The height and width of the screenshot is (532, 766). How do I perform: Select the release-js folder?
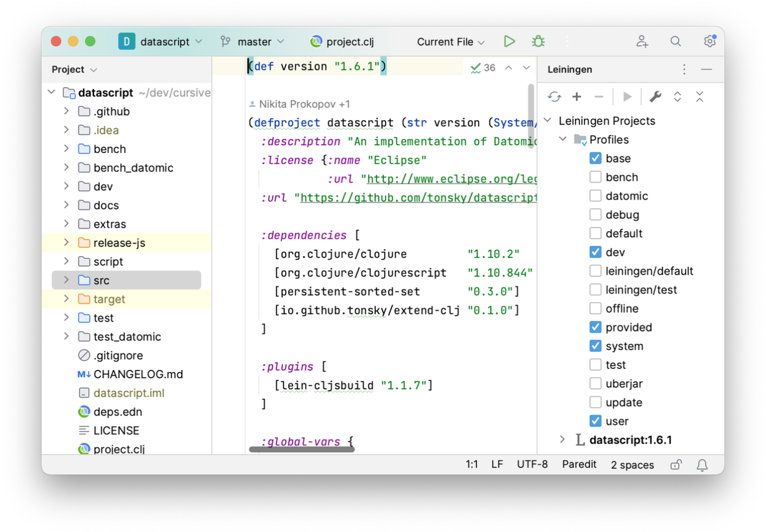(x=112, y=242)
